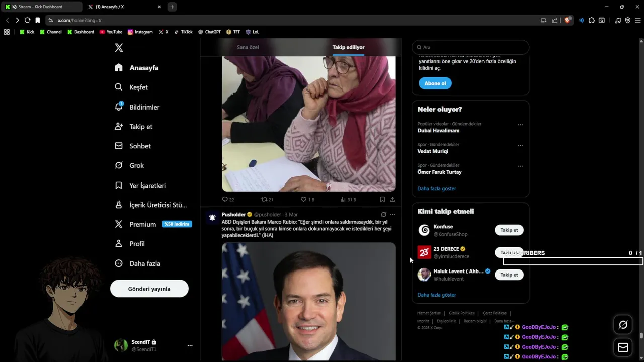The image size is (644, 362).
Task: Open Grok from the left sidebar
Action: pos(119,165)
